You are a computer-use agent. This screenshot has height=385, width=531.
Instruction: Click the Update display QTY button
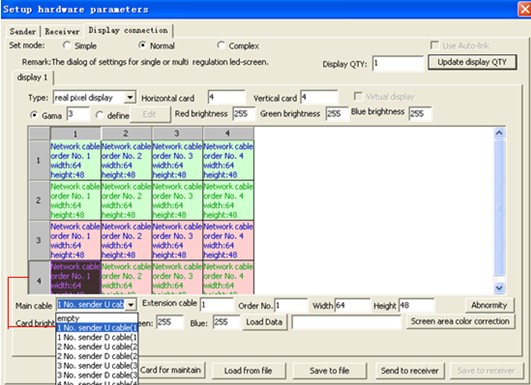pos(472,62)
